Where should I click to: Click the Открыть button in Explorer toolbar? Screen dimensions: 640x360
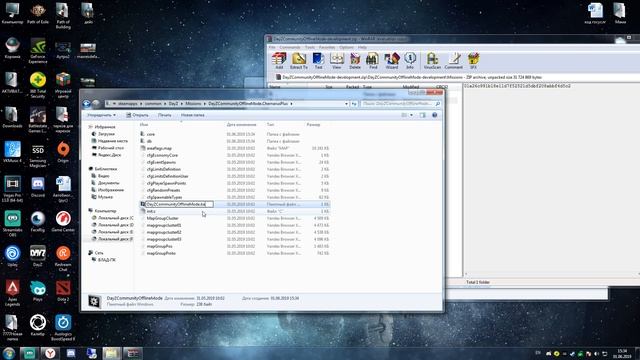[x=137, y=115]
